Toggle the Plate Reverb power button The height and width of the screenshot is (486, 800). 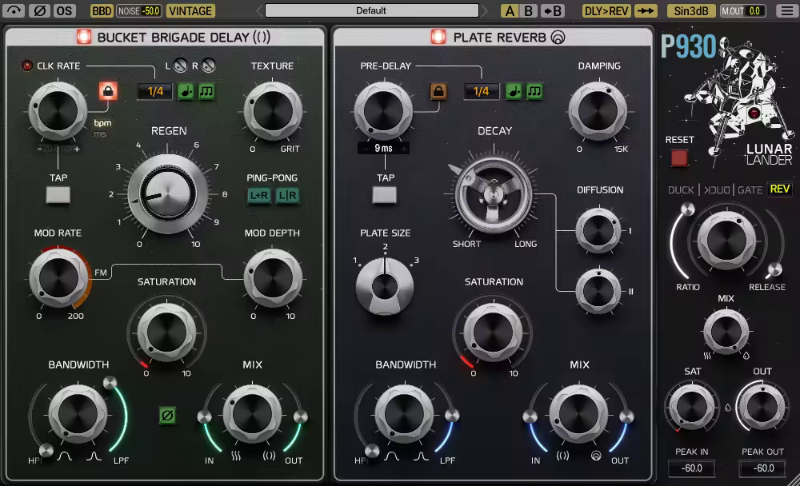point(438,37)
